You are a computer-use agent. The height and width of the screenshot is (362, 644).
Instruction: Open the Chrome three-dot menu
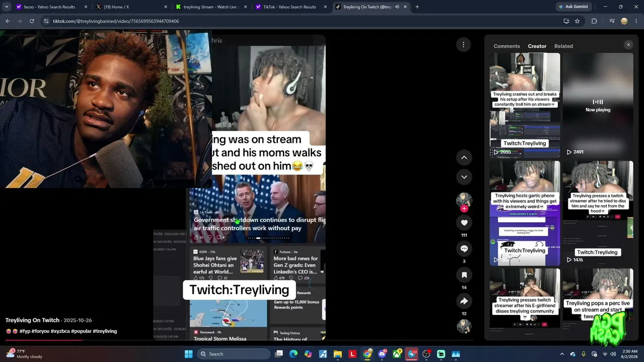[636, 21]
